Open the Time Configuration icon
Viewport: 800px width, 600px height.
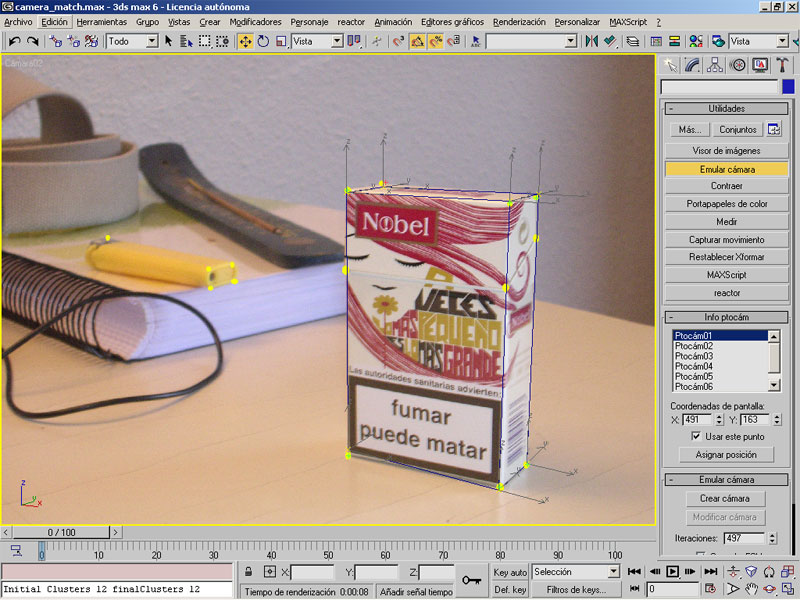[x=710, y=589]
